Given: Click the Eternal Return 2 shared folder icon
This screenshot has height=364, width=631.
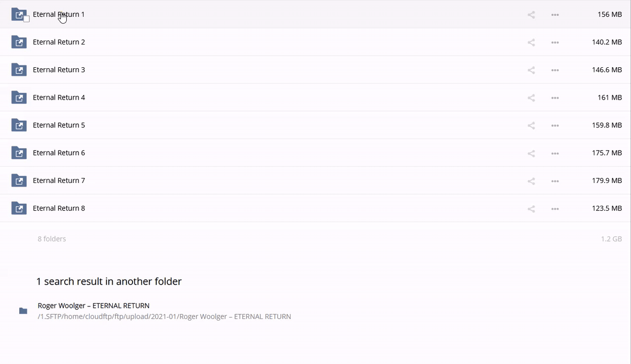Looking at the screenshot, I should point(19,42).
